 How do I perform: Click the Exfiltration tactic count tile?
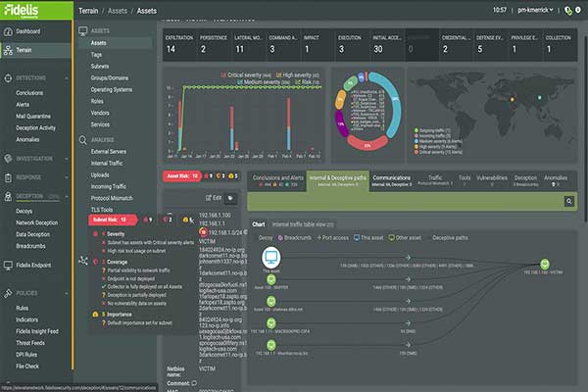(181, 43)
